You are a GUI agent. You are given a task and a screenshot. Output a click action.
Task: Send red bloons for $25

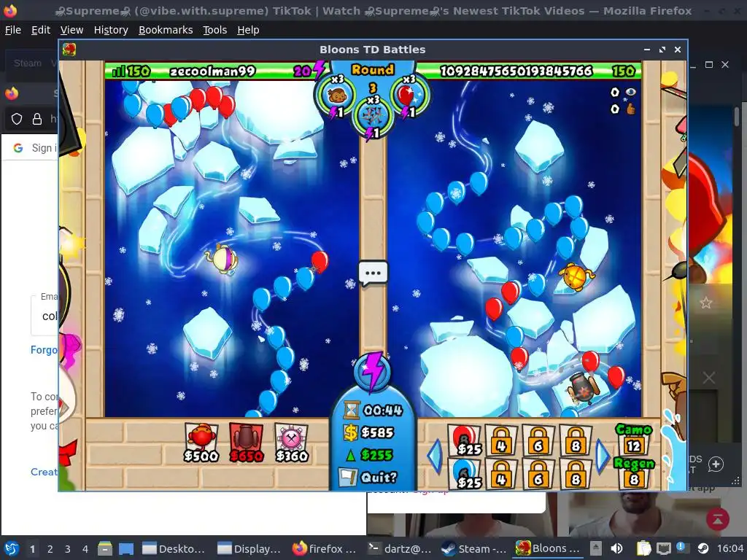tap(464, 440)
